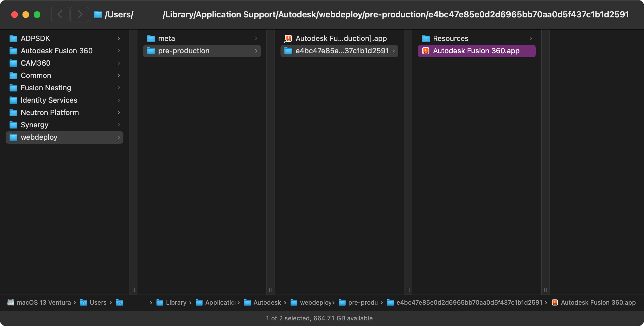Viewport: 644px width, 326px height.
Task: Click Fusion 360.app icon in path bar
Action: coord(555,302)
